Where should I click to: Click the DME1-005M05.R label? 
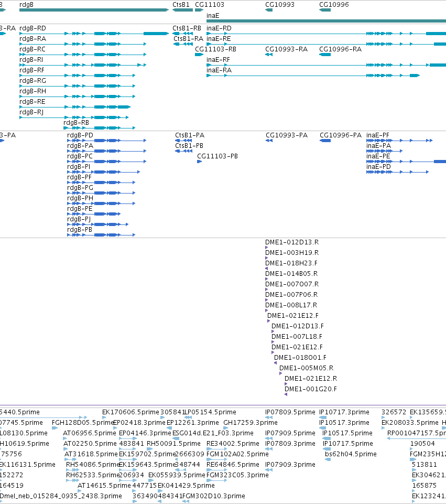coord(306,368)
